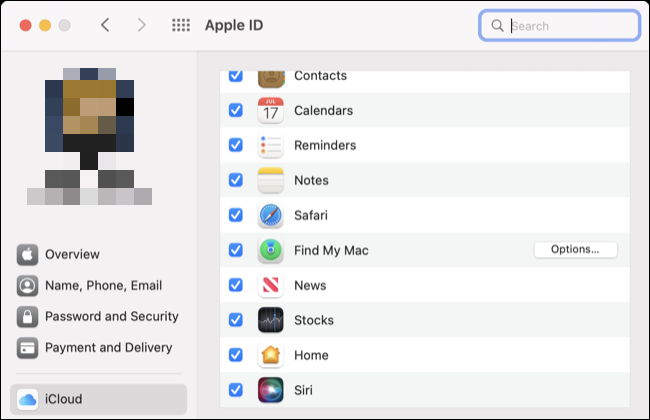
Task: Disable Find My Mac checkbox
Action: pos(236,250)
